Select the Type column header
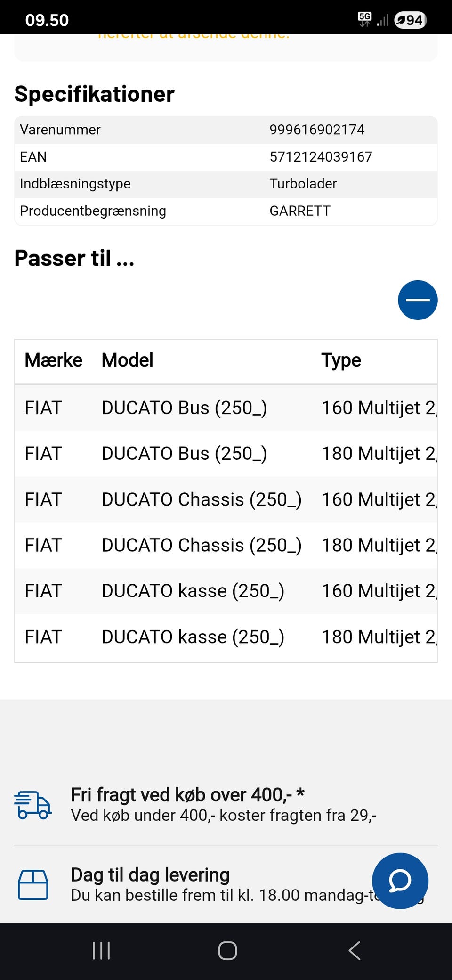This screenshot has width=452, height=980. 341,360
